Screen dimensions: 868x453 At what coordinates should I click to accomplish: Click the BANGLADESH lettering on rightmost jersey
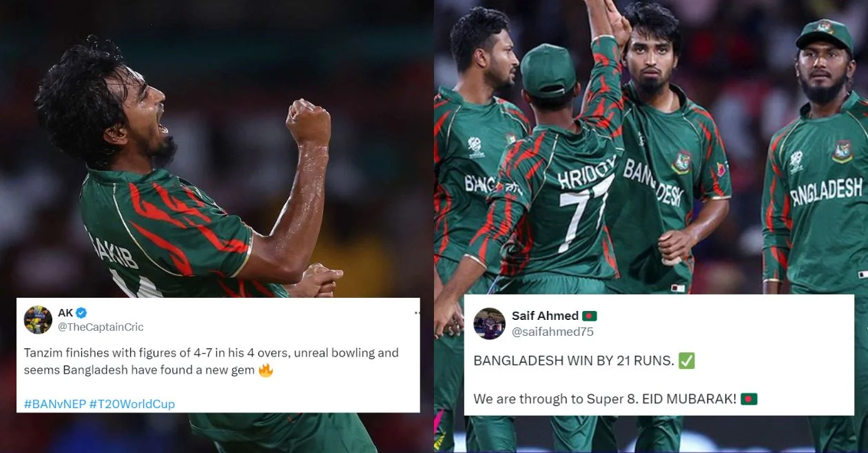coord(827,191)
